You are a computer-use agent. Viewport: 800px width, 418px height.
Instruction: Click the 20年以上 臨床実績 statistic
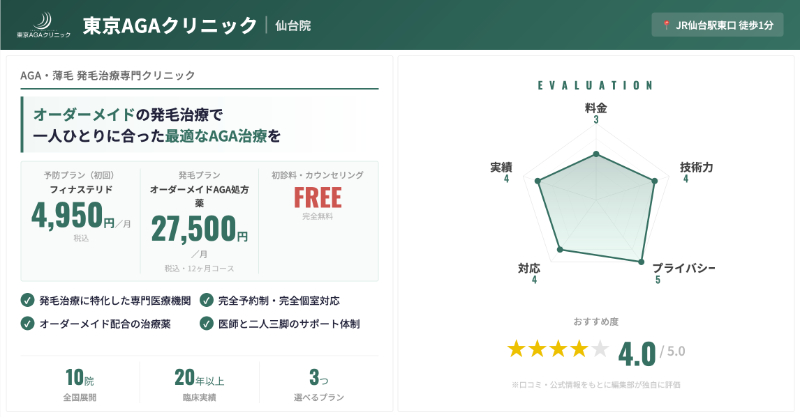pos(200,385)
